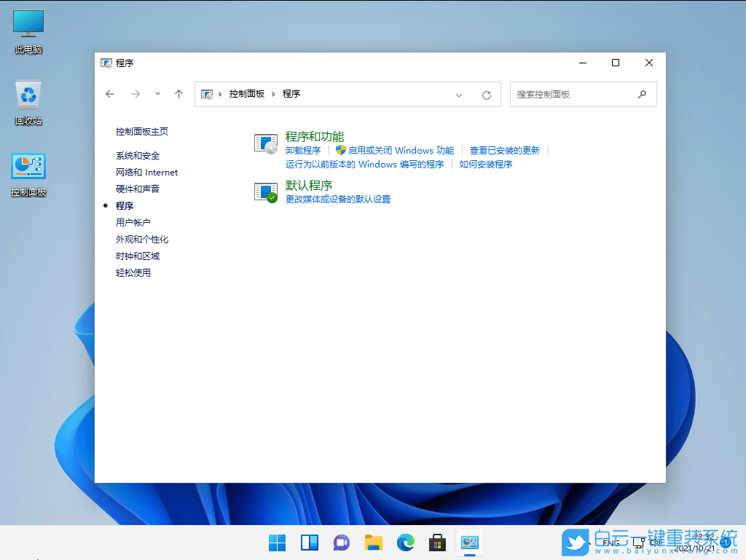Click the green Default Programs icon
Image resolution: width=746 pixels, height=560 pixels.
pyautogui.click(x=266, y=192)
